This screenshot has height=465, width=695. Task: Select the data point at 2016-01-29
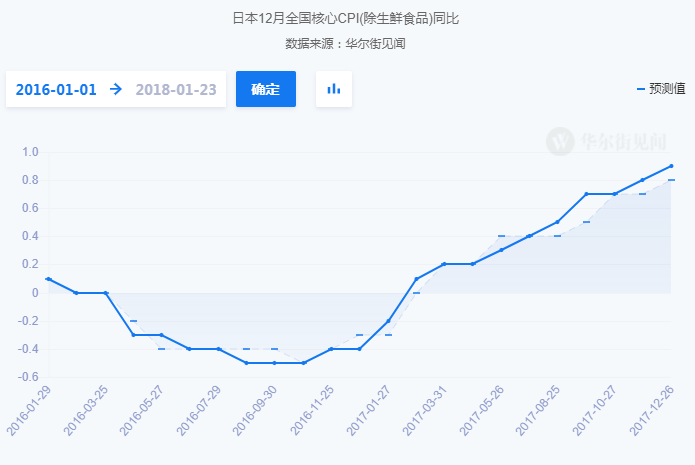pyautogui.click(x=48, y=279)
